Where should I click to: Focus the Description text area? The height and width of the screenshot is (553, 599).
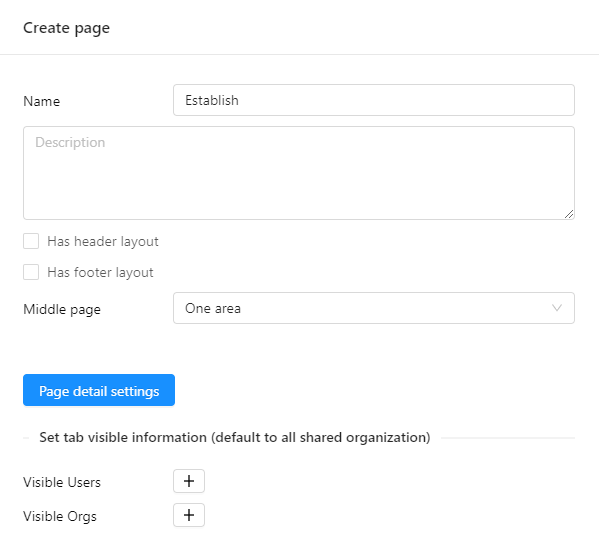pos(299,173)
